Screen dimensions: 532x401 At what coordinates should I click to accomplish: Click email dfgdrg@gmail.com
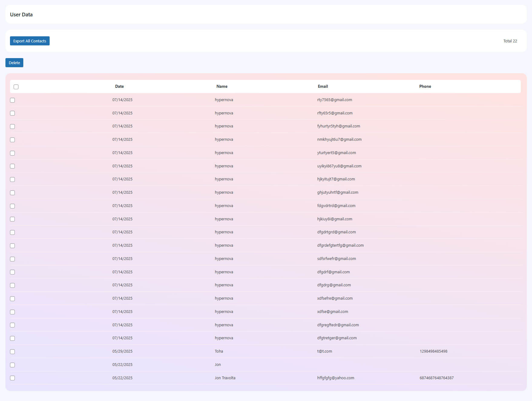tap(334, 285)
